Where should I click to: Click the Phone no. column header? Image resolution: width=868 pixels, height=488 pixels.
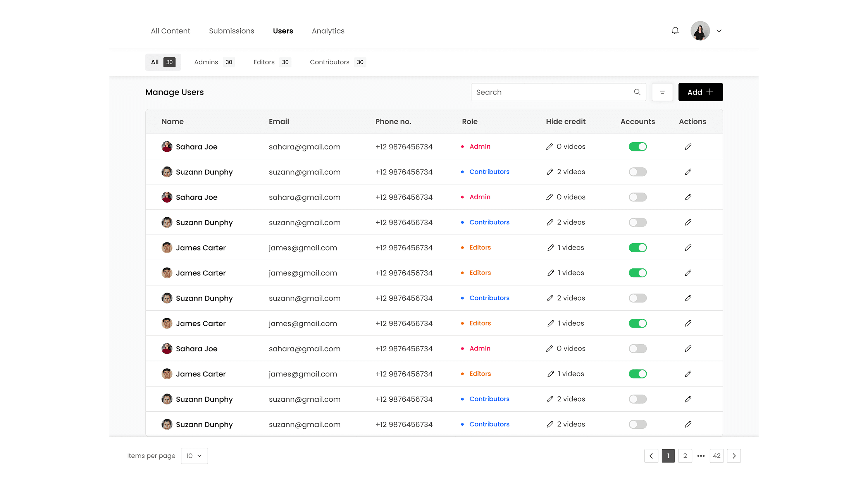[x=393, y=122]
